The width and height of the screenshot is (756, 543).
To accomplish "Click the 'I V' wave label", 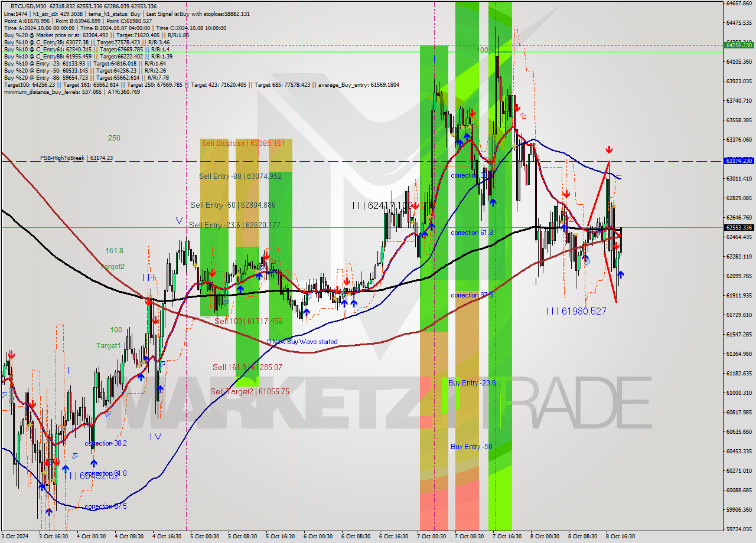I will pyautogui.click(x=155, y=437).
